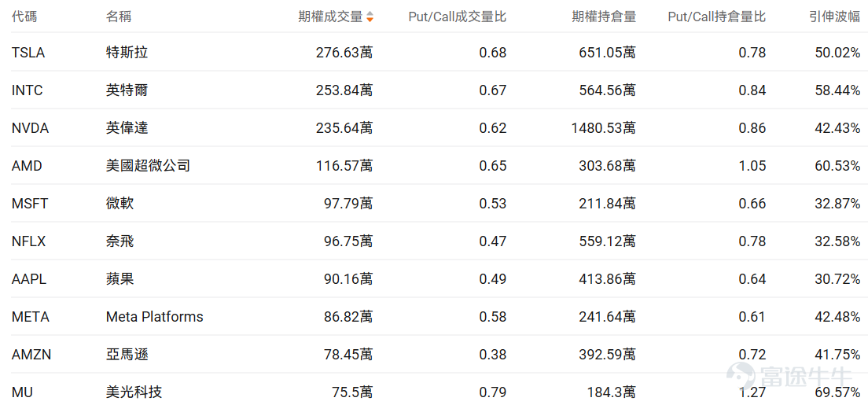Screen dimensions: 868x405
Task: Click INTC implied volatility 58.44%
Action: (x=837, y=90)
